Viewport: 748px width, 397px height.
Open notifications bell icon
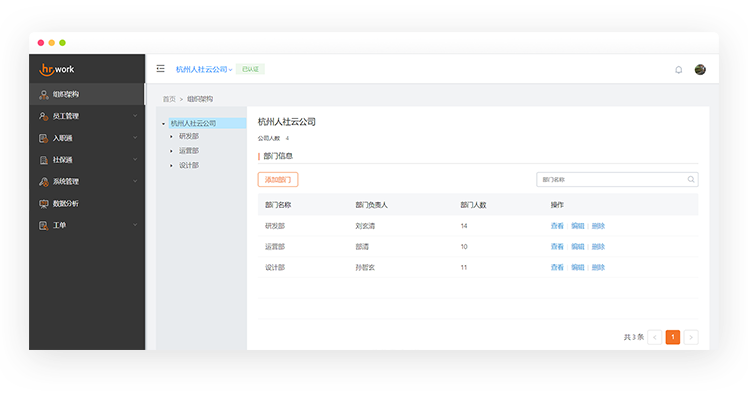[x=678, y=70]
